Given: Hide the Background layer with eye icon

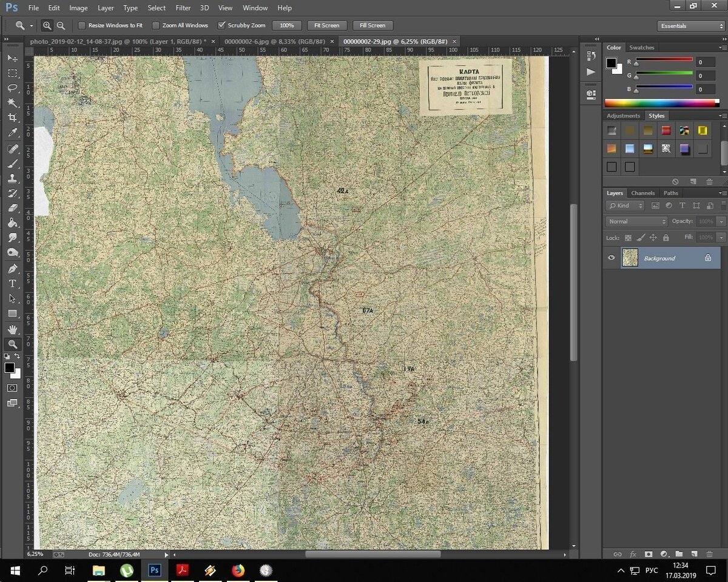Looking at the screenshot, I should 612,258.
